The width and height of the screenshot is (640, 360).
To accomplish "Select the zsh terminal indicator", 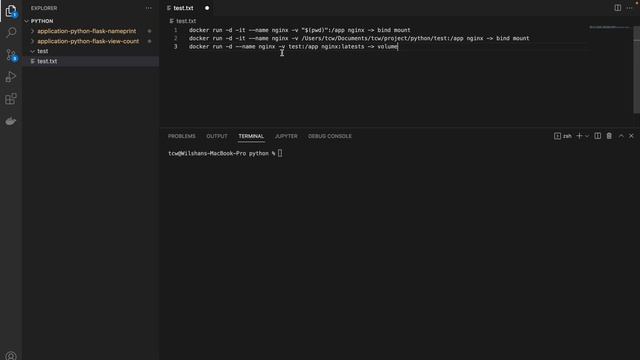I will coord(563,136).
